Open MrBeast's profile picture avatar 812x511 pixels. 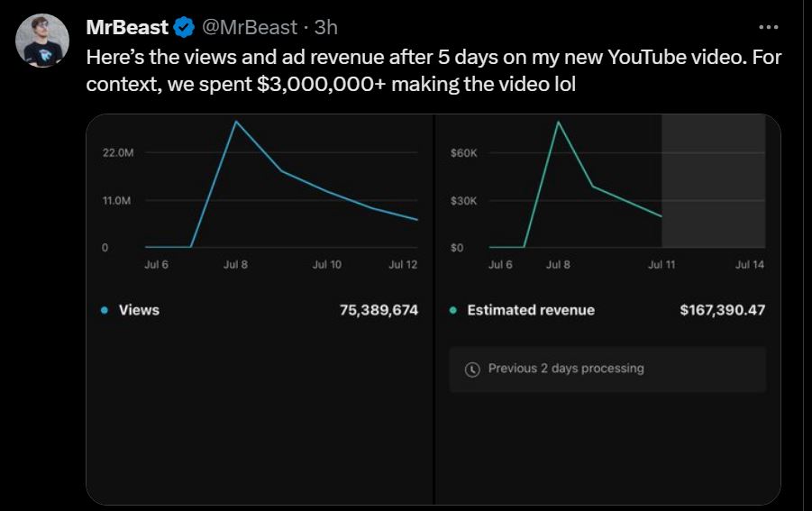click(x=42, y=41)
